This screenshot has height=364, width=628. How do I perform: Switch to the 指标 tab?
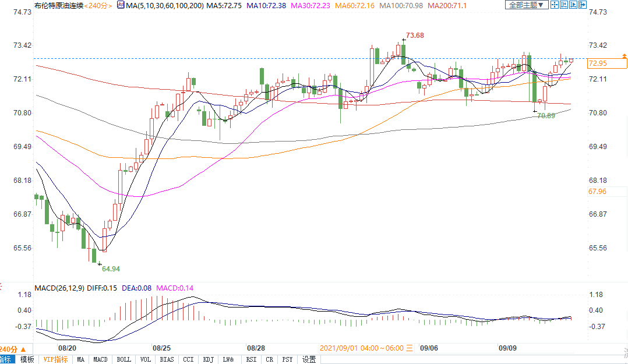coord(7,359)
